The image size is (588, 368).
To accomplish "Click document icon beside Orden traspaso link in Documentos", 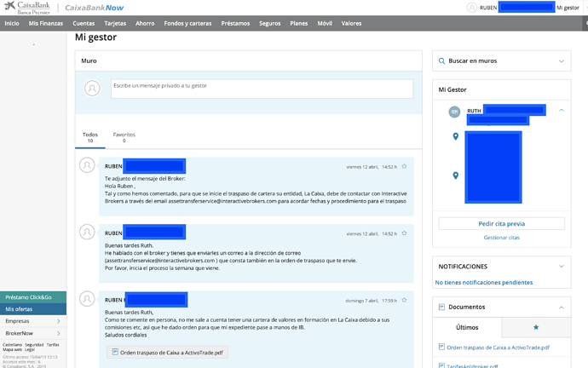I will pos(441,347).
